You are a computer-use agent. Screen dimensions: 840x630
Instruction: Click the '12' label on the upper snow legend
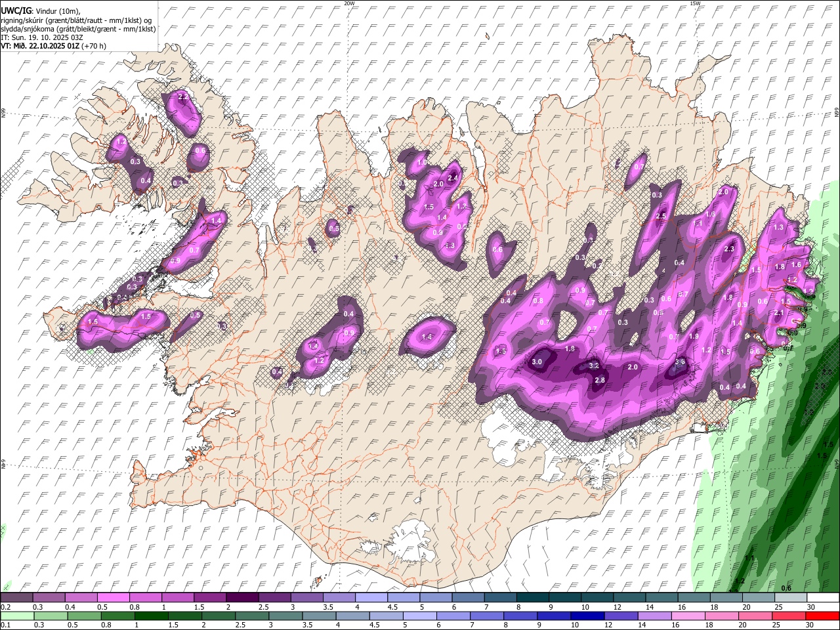click(618, 607)
